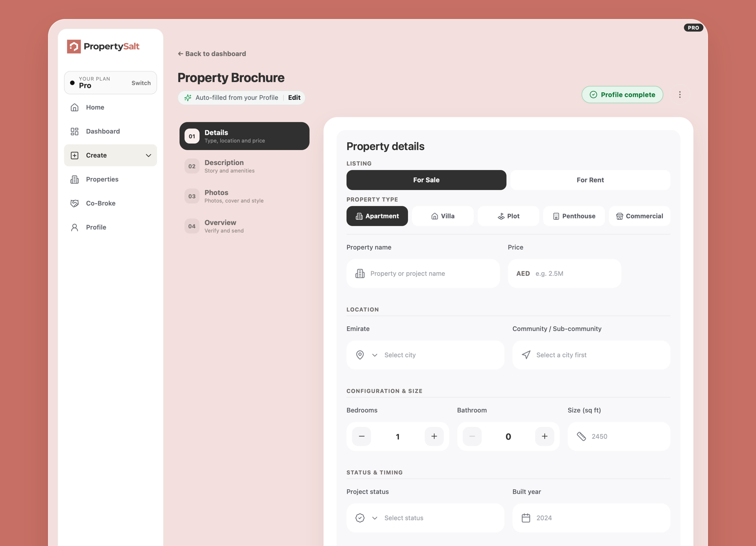Choose Plot property type

pos(508,216)
